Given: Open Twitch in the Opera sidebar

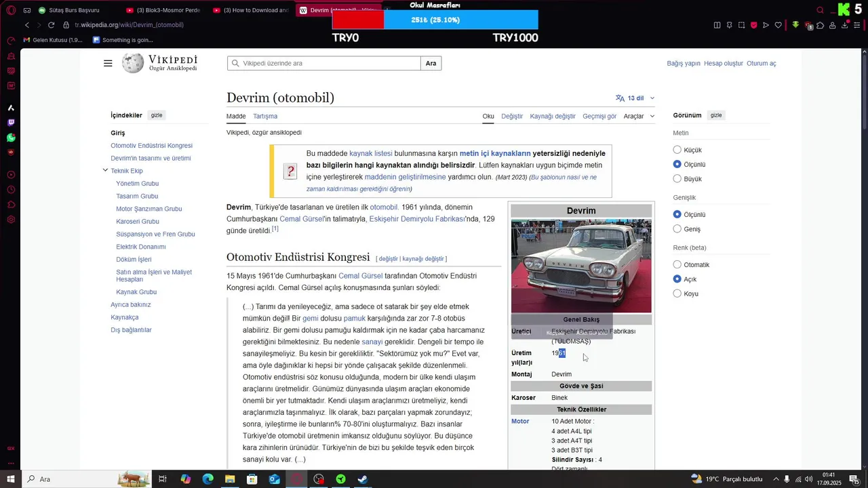Looking at the screenshot, I should click(11, 123).
